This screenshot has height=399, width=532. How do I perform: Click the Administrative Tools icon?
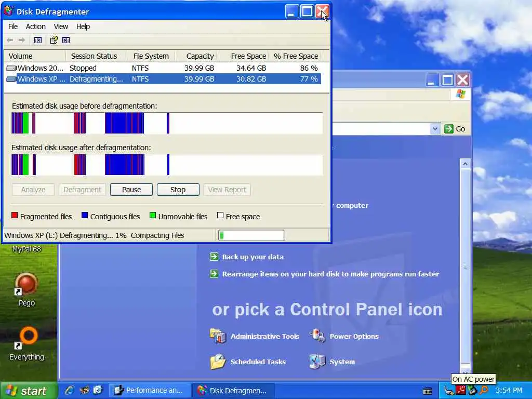218,336
